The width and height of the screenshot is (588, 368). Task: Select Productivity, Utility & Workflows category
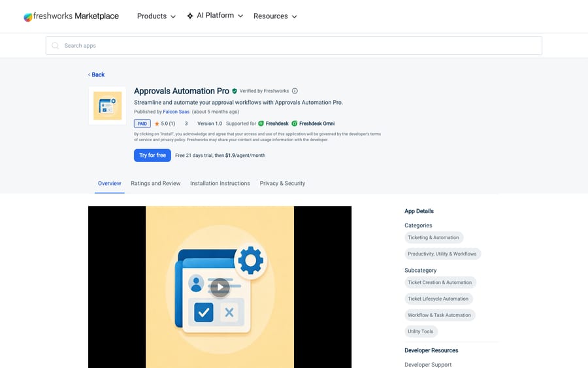tap(442, 254)
